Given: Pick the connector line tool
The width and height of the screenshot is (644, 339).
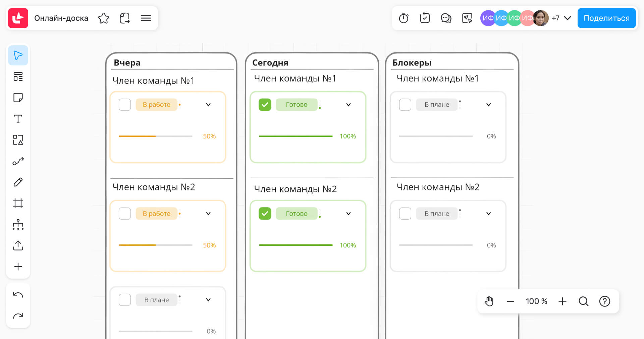Looking at the screenshot, I should tap(18, 161).
